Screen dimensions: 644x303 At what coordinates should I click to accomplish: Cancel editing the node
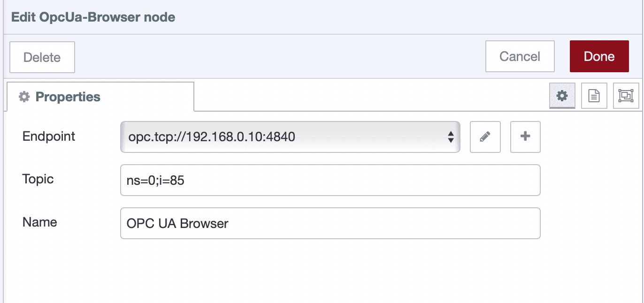(520, 56)
